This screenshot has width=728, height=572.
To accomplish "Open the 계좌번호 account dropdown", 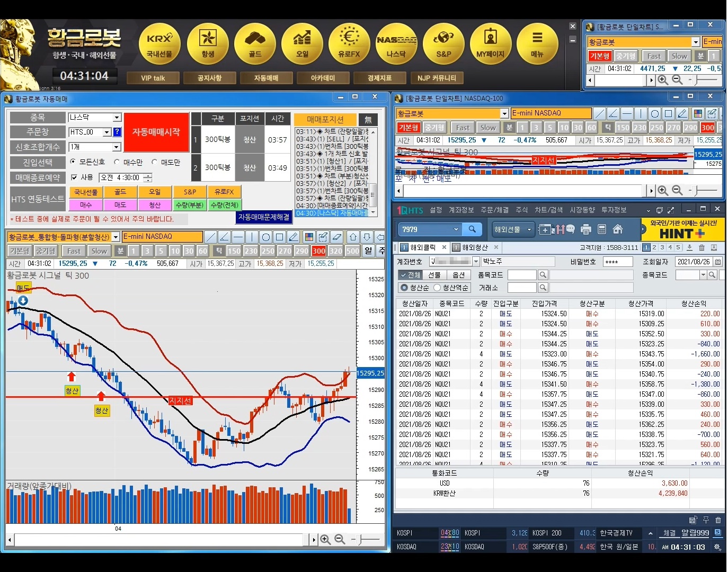I will point(476,261).
